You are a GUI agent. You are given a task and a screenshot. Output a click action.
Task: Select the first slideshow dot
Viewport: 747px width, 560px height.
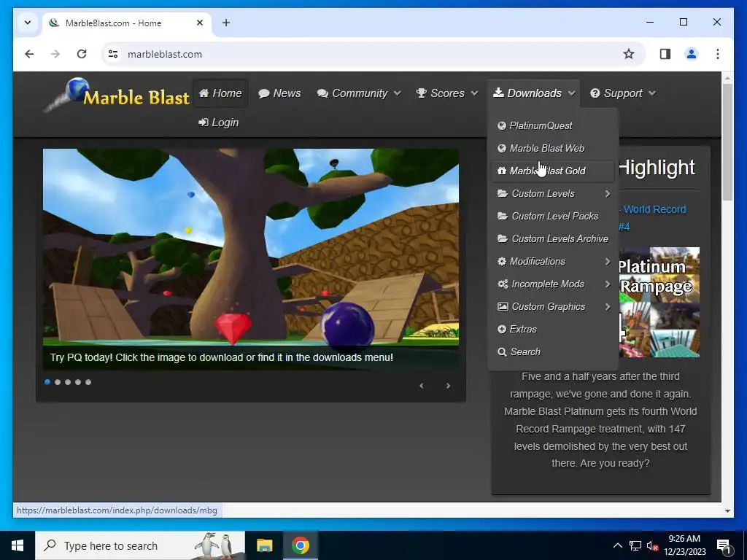click(x=47, y=382)
